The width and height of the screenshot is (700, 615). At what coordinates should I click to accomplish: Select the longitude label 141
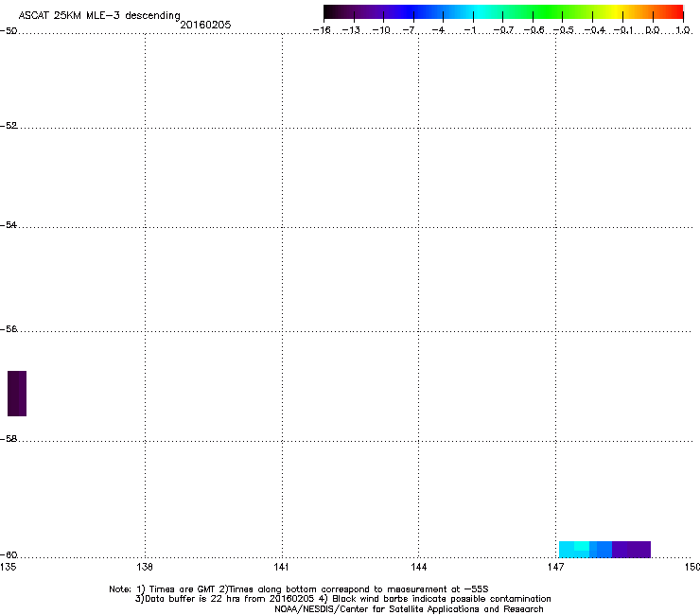[281, 567]
